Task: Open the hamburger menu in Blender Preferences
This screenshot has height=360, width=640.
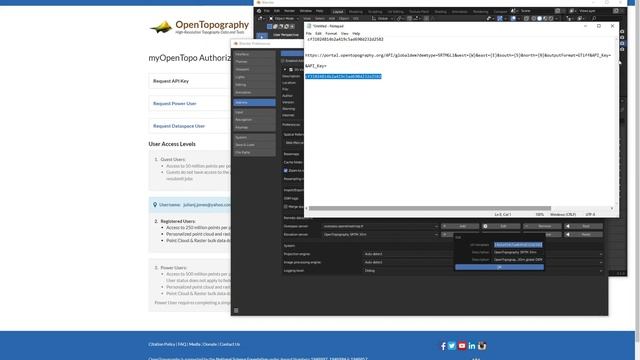Action: (x=236, y=311)
